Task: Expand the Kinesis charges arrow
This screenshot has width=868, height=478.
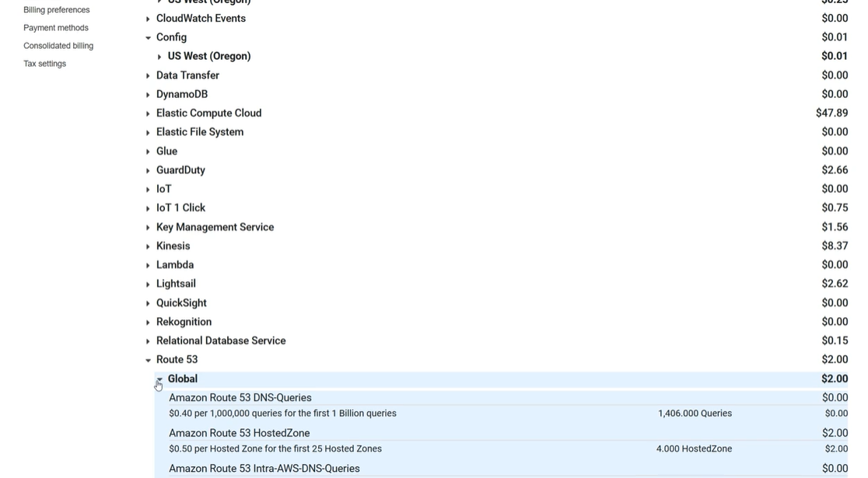Action: [148, 246]
